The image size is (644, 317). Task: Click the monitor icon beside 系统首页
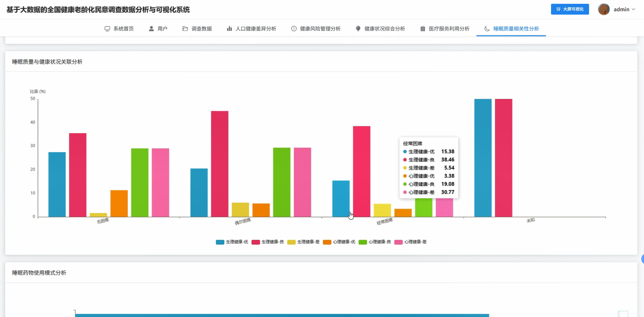[107, 29]
